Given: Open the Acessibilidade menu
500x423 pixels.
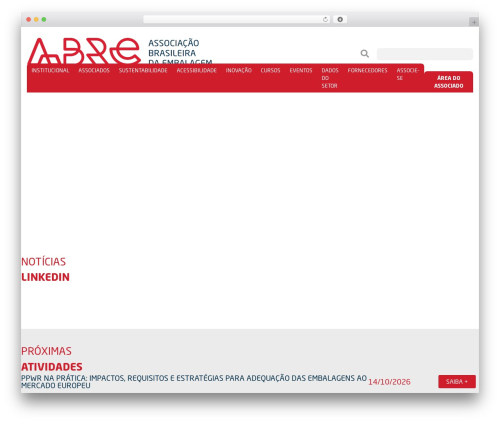Looking at the screenshot, I should point(197,70).
